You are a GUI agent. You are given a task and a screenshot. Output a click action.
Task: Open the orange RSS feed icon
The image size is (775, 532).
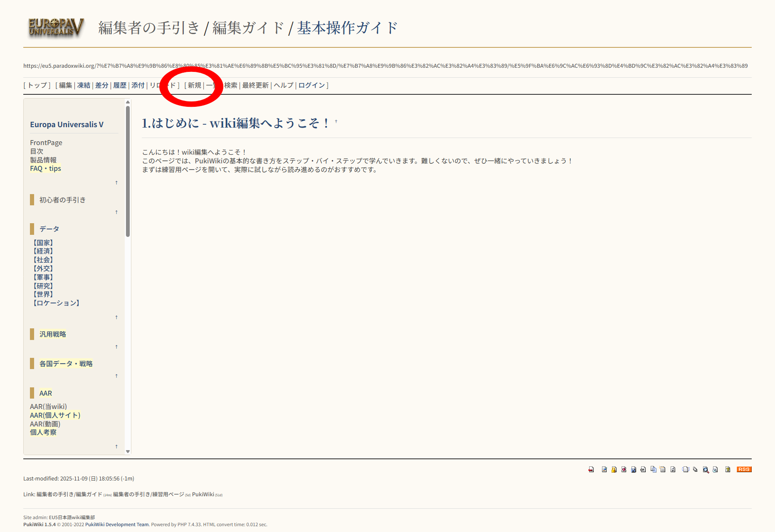tap(744, 470)
